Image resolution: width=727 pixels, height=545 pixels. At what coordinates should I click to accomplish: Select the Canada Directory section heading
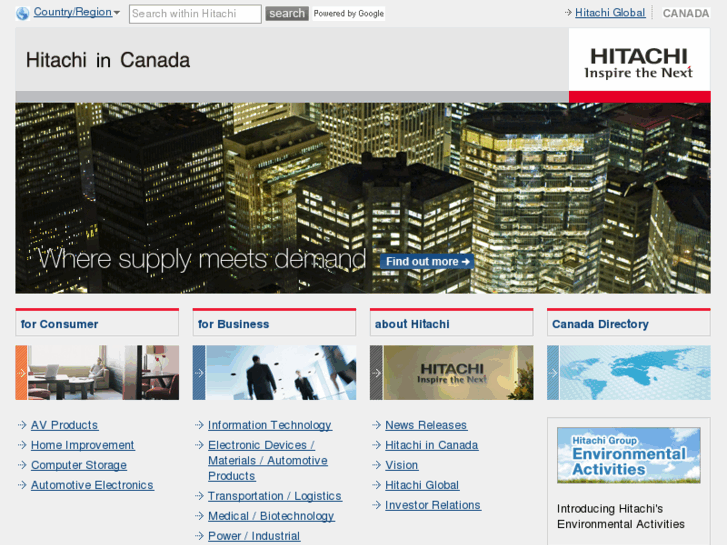click(x=628, y=324)
